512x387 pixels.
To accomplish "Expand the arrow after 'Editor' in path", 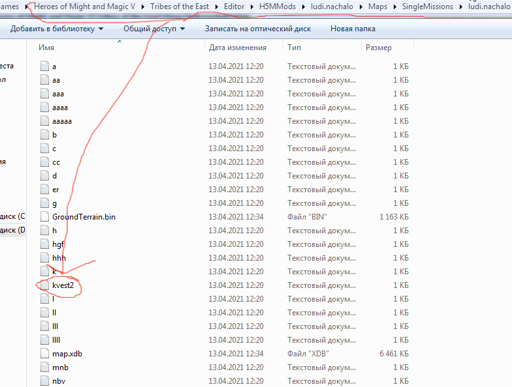I will pos(252,6).
